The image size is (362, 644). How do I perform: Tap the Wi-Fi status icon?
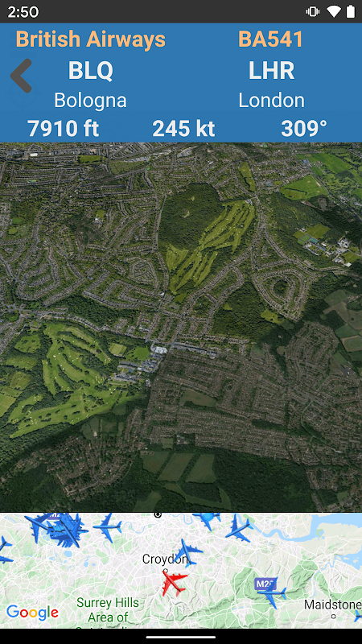[334, 12]
